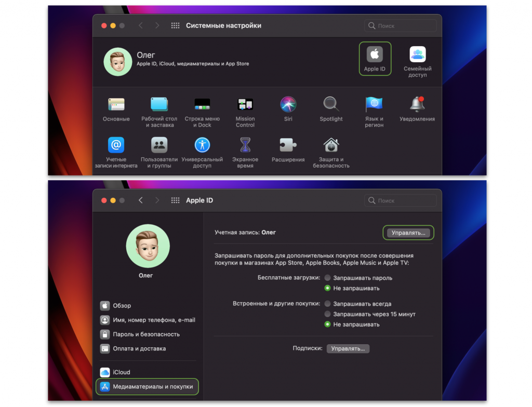Click Управлять button for Учетная запись
Screen dimensions: 532x407
[x=408, y=233]
